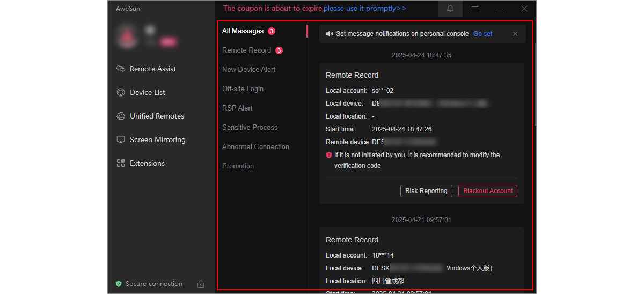Click the Unified Remotes icon
644x294 pixels.
pos(120,116)
